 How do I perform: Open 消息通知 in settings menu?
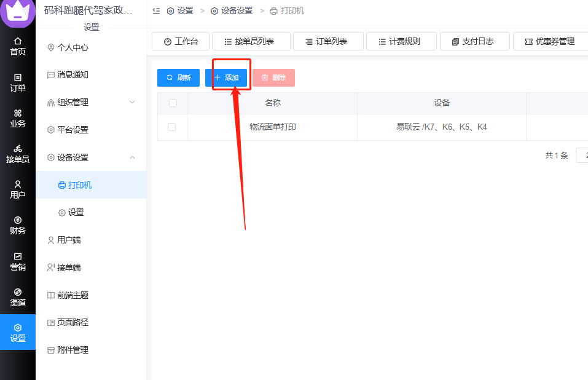pyautogui.click(x=91, y=74)
